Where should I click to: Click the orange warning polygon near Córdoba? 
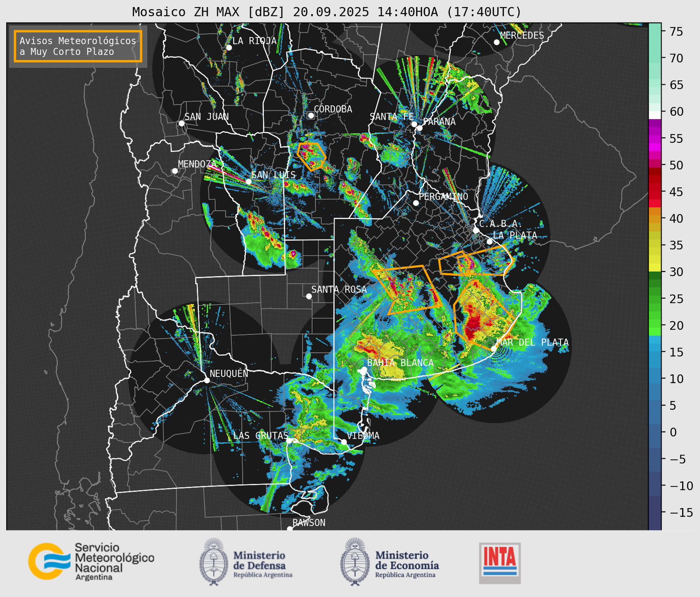point(311,156)
